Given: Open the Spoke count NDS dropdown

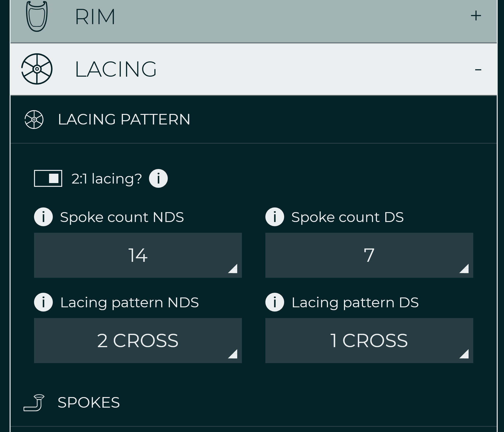Looking at the screenshot, I should tap(138, 255).
